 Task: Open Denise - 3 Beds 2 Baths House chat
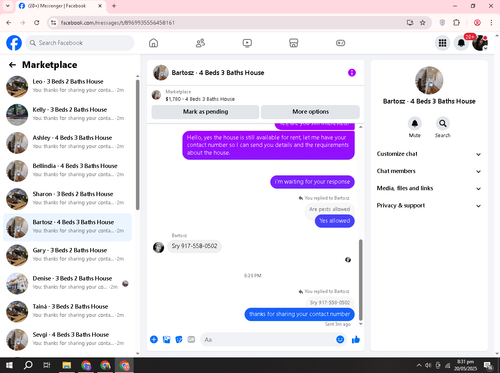[67, 283]
